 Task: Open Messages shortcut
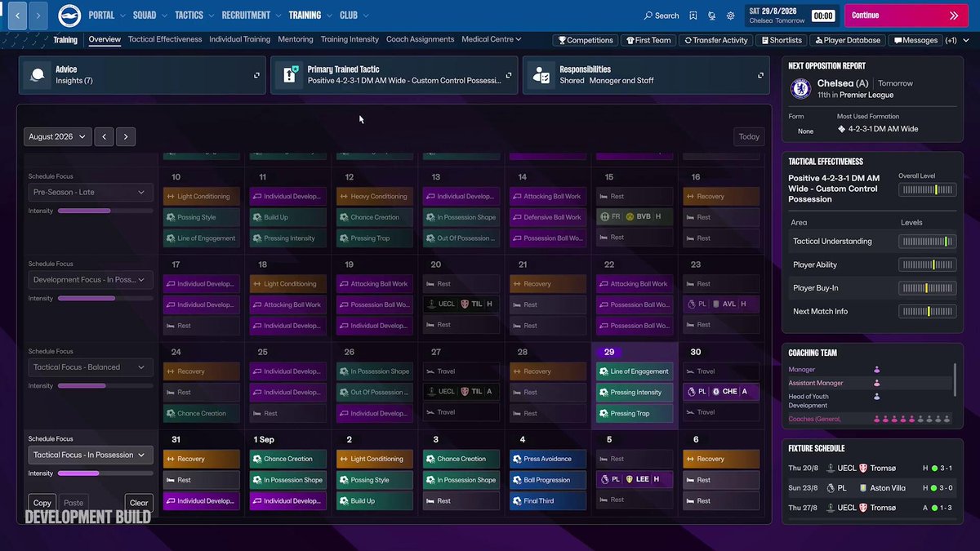[x=915, y=40]
